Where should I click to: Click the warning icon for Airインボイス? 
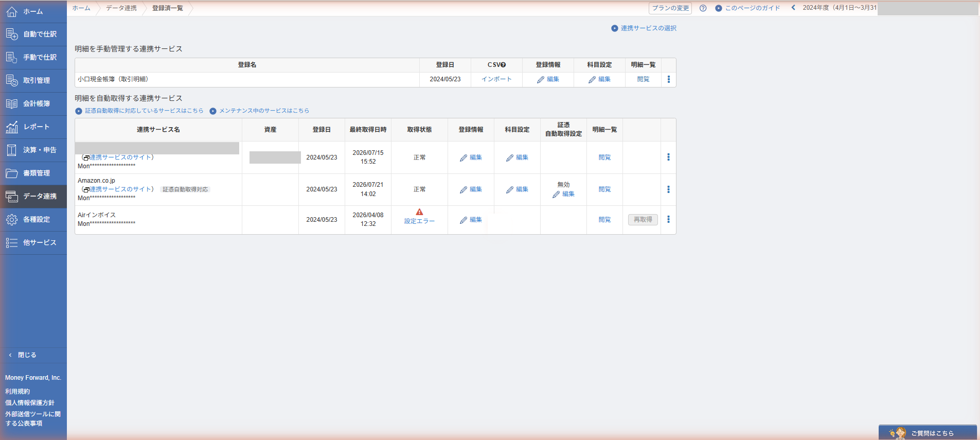point(419,212)
